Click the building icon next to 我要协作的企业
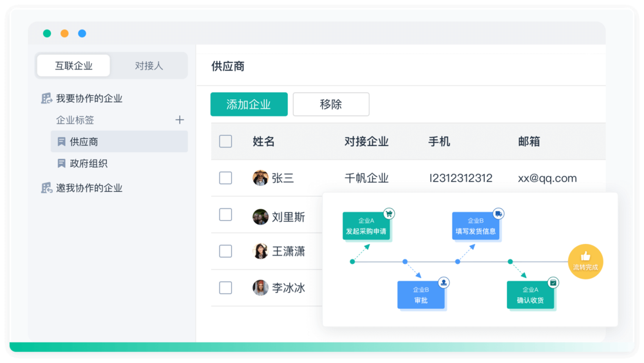 pyautogui.click(x=46, y=98)
